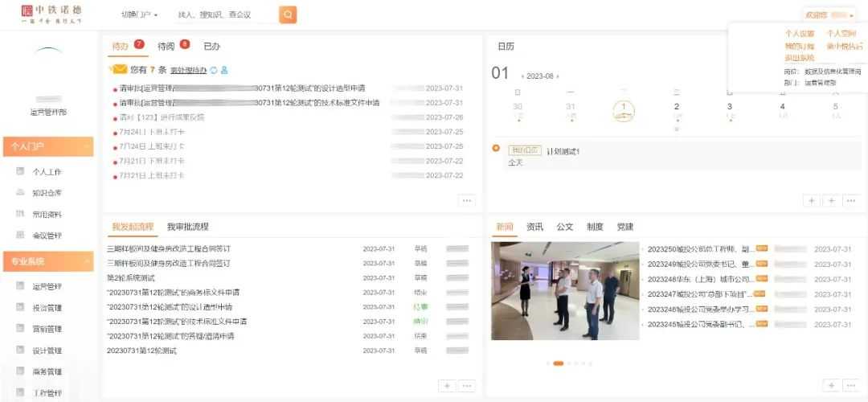Collapse the 专业系统 sidebar section
Screen dimensions: 868x402
(x=85, y=261)
